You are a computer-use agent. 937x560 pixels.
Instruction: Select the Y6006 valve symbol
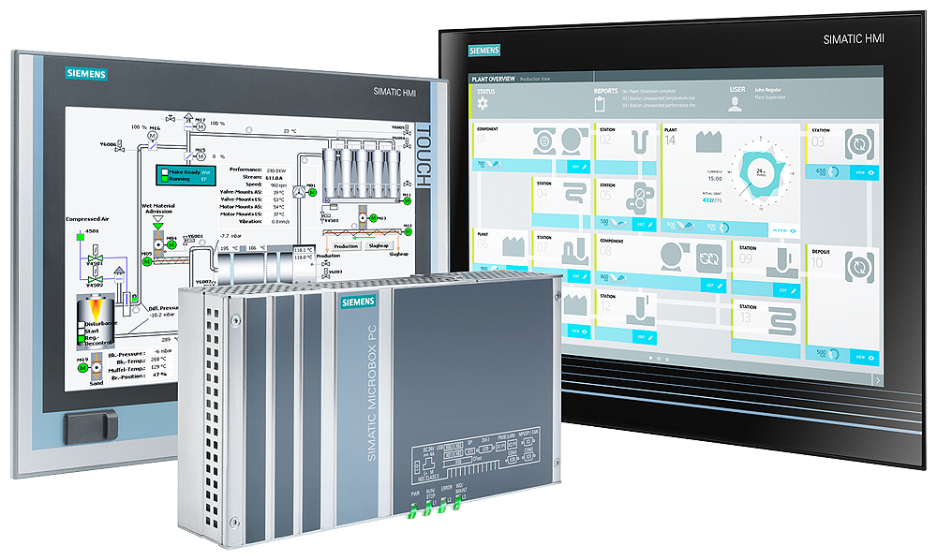(120, 146)
